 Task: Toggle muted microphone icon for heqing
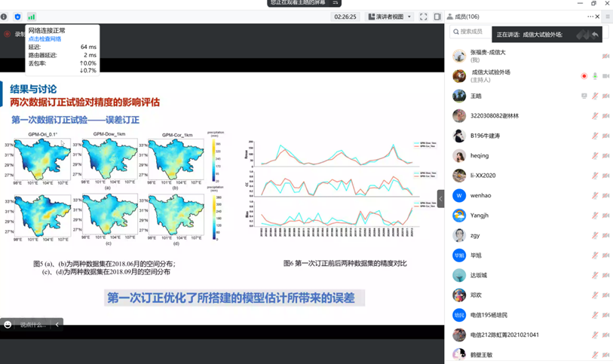(x=595, y=156)
